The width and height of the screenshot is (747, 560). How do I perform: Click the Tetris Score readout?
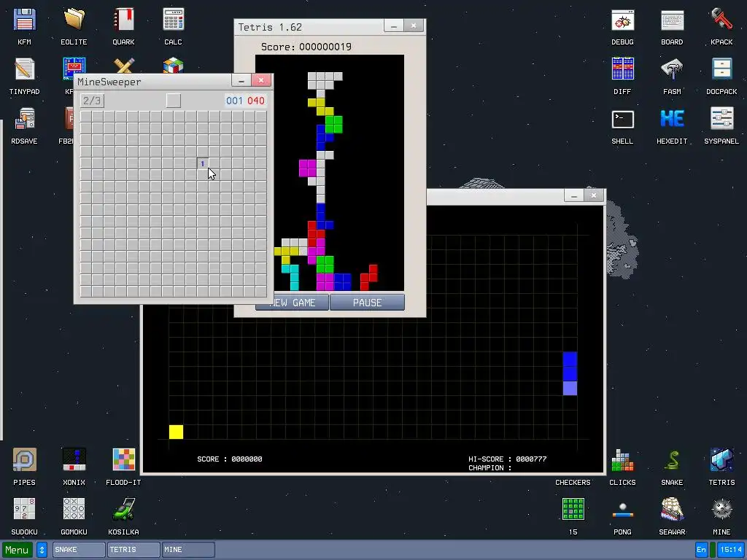306,47
